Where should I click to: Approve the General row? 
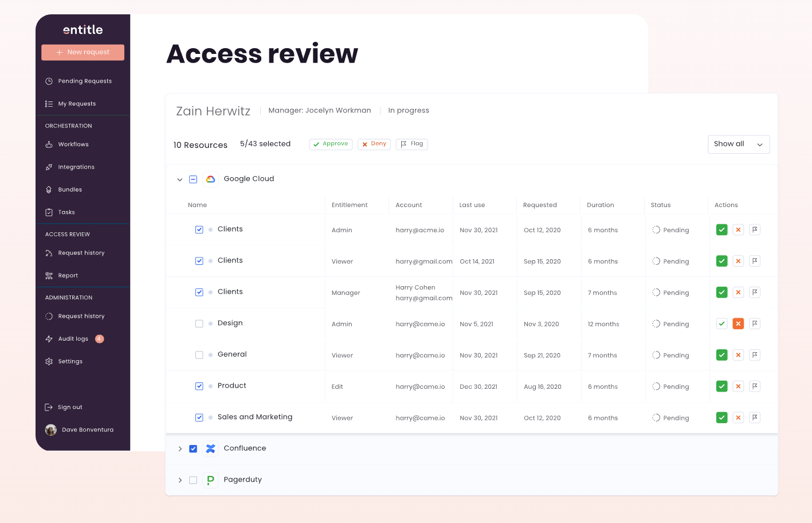(722, 355)
